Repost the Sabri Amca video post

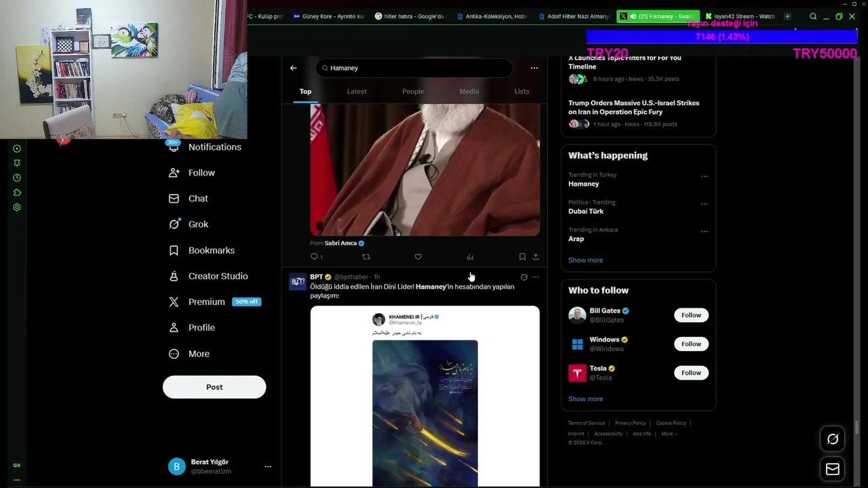click(x=366, y=257)
